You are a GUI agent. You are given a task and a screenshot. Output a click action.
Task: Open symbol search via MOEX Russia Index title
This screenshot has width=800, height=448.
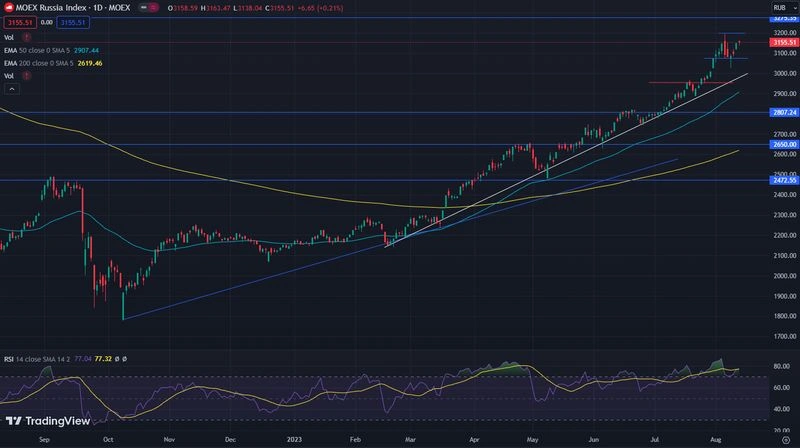(x=73, y=8)
